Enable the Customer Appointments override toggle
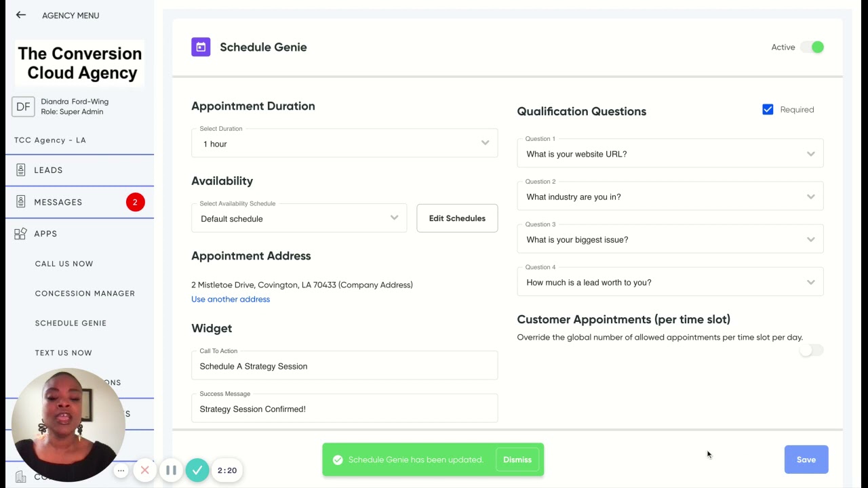 tap(811, 350)
